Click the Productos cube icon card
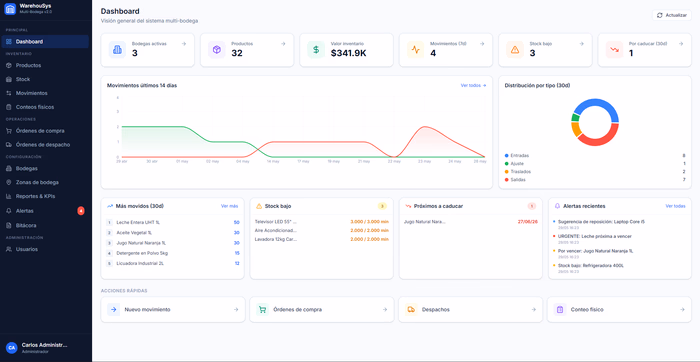 pos(217,50)
